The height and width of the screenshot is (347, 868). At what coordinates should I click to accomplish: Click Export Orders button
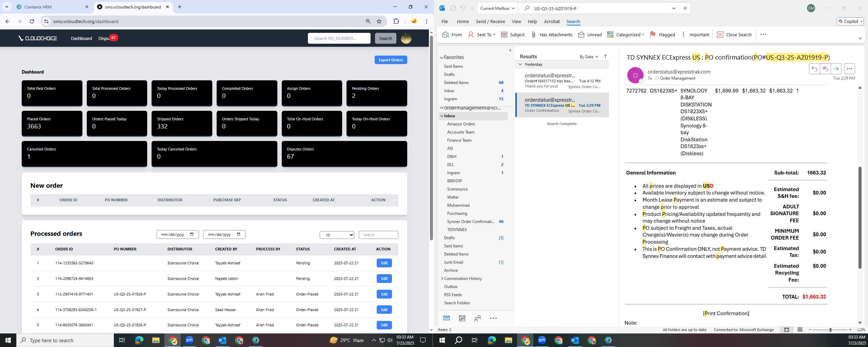click(x=391, y=60)
